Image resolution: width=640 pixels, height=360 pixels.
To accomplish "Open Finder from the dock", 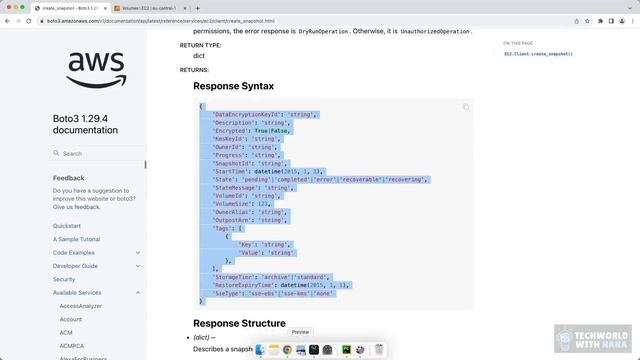I will tap(260, 350).
